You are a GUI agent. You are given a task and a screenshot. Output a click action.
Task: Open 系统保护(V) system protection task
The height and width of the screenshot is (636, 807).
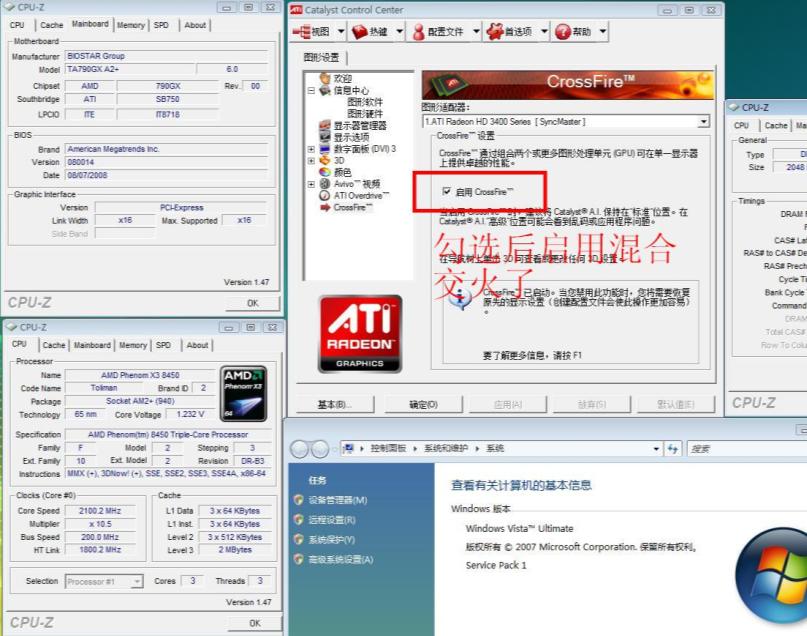(x=331, y=540)
